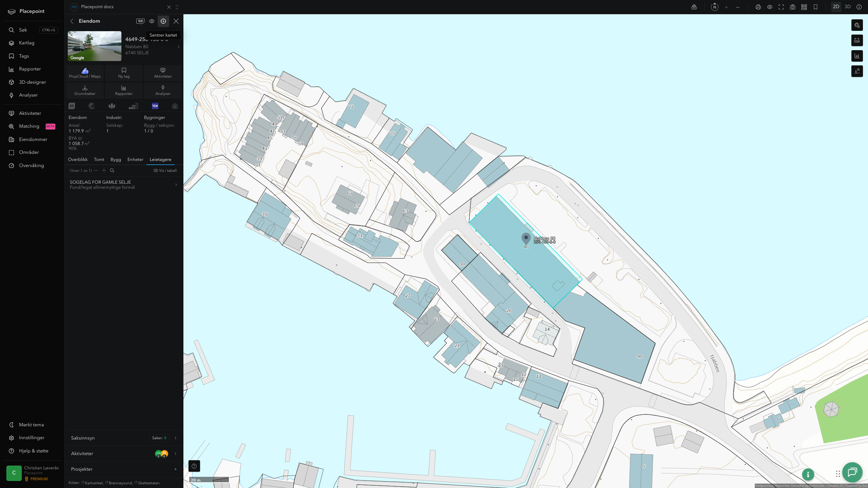
Task: Activate the map measure ruler tool
Action: (857, 40)
